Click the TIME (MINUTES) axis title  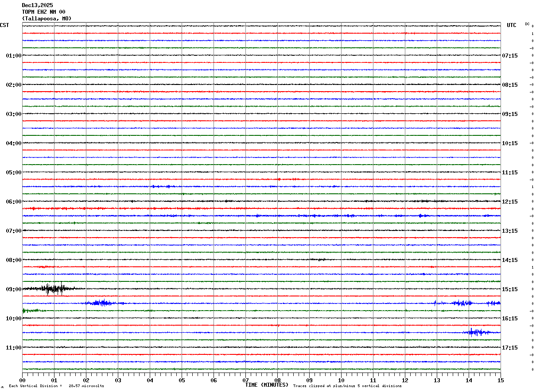pyautogui.click(x=267, y=385)
